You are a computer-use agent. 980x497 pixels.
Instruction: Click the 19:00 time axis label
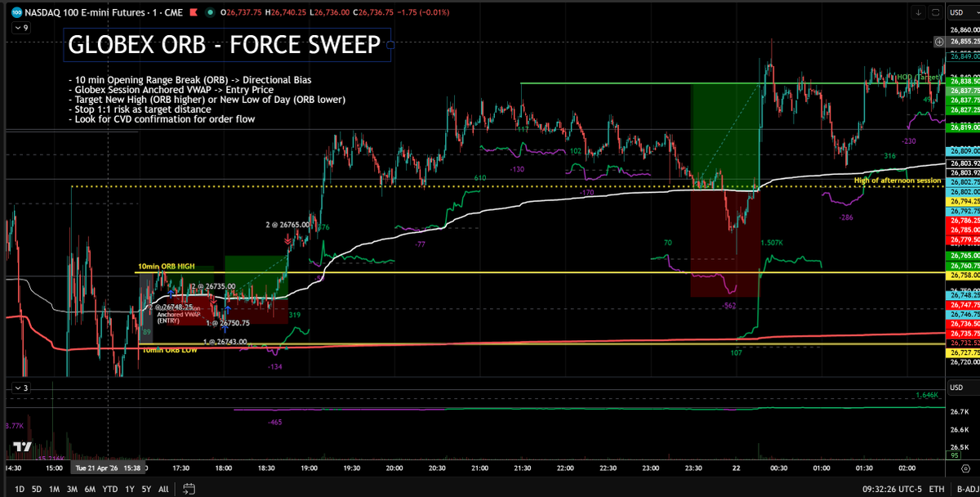tap(309, 469)
